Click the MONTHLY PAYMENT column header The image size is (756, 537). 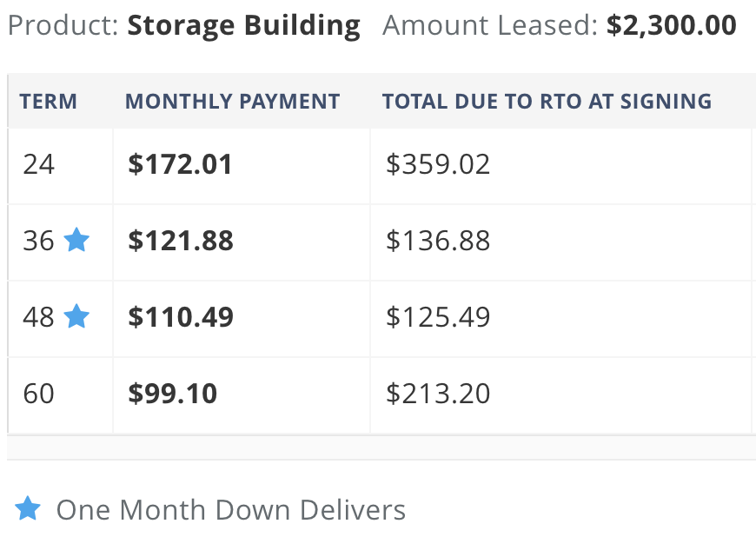[x=232, y=101]
